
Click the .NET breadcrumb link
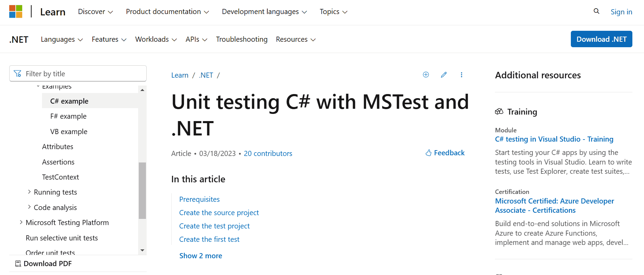click(206, 75)
